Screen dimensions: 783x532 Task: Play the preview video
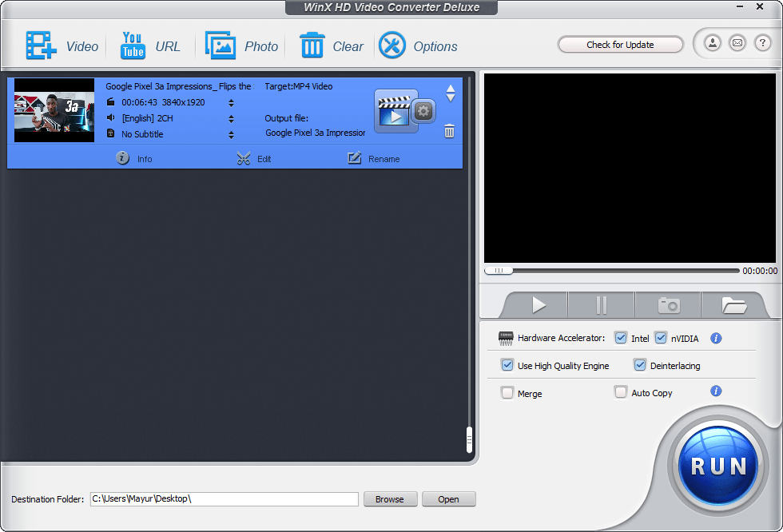point(538,305)
